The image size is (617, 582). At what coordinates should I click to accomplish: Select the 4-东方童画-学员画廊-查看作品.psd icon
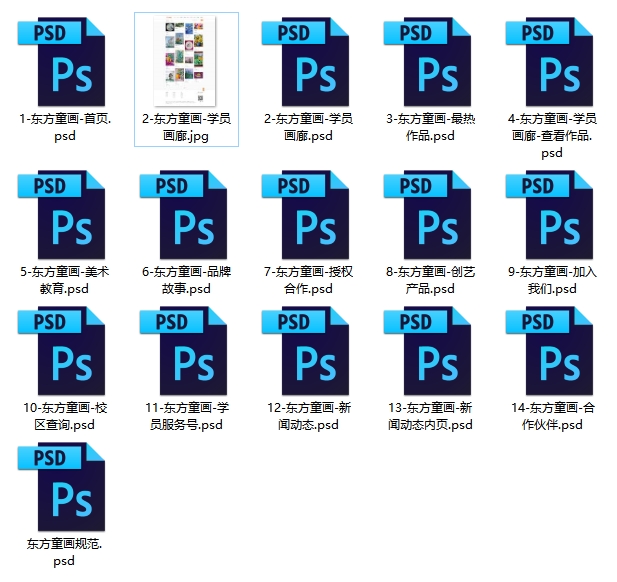click(x=550, y=62)
